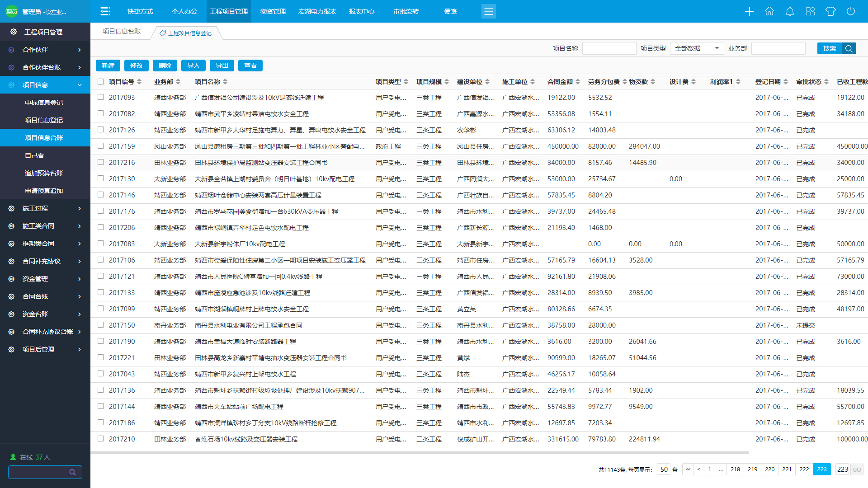Click the 项目名称 search input field
The width and height of the screenshot is (868, 488).
coord(609,48)
